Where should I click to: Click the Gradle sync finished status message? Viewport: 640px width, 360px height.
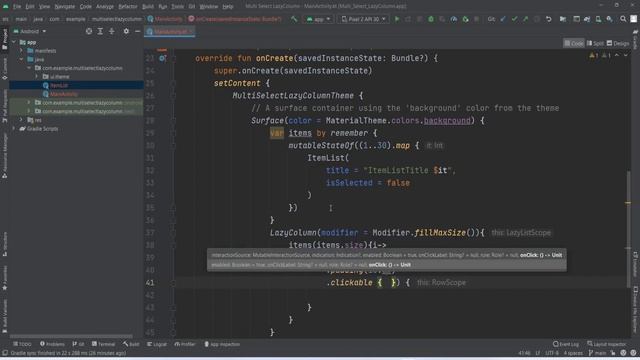68,353
